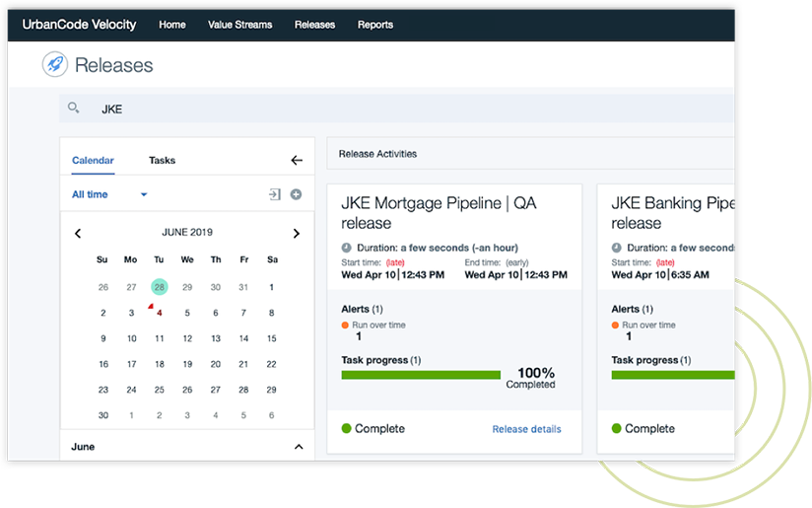The image size is (812, 508).
Task: Select May 31 in calendar
Action: pyautogui.click(x=243, y=287)
